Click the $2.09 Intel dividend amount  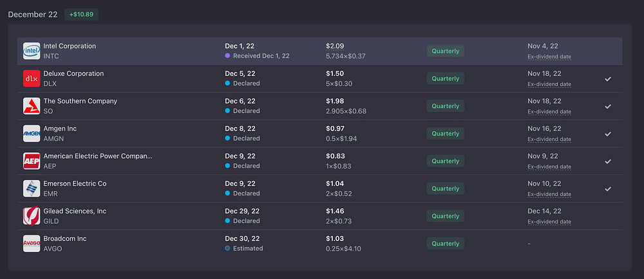click(335, 46)
